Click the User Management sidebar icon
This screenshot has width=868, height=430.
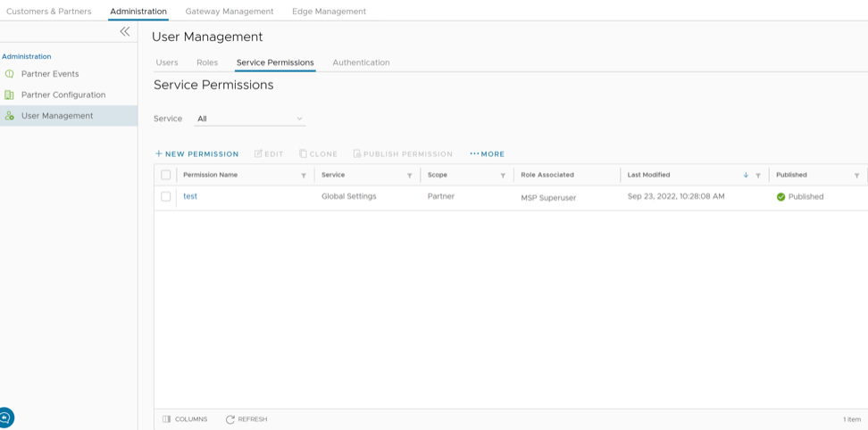tap(10, 116)
